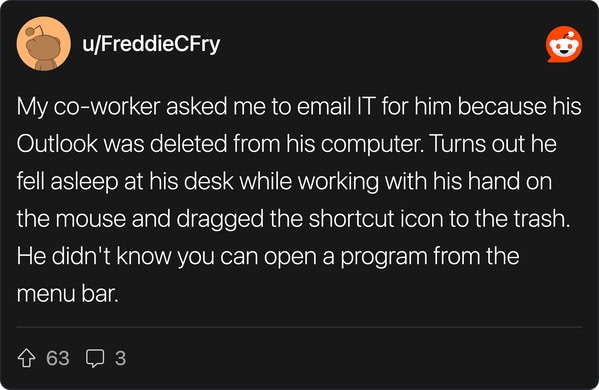
Task: Click "menu bar." at the post's end
Action: (68, 294)
